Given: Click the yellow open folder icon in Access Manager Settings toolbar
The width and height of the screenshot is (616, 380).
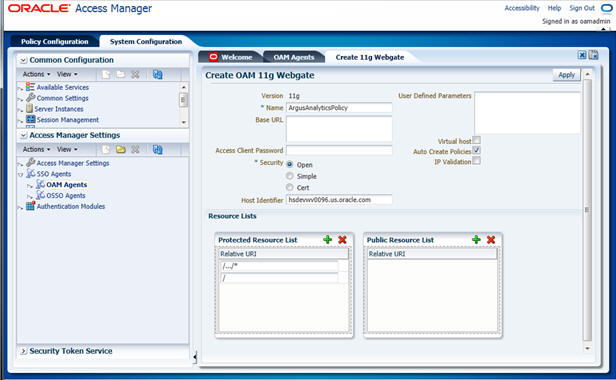Looking at the screenshot, I should (x=121, y=149).
